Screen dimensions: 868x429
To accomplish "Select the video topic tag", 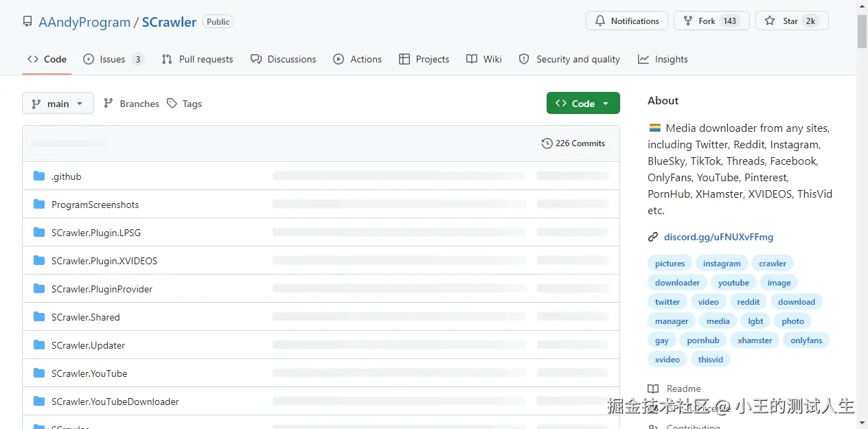I will pos(709,302).
